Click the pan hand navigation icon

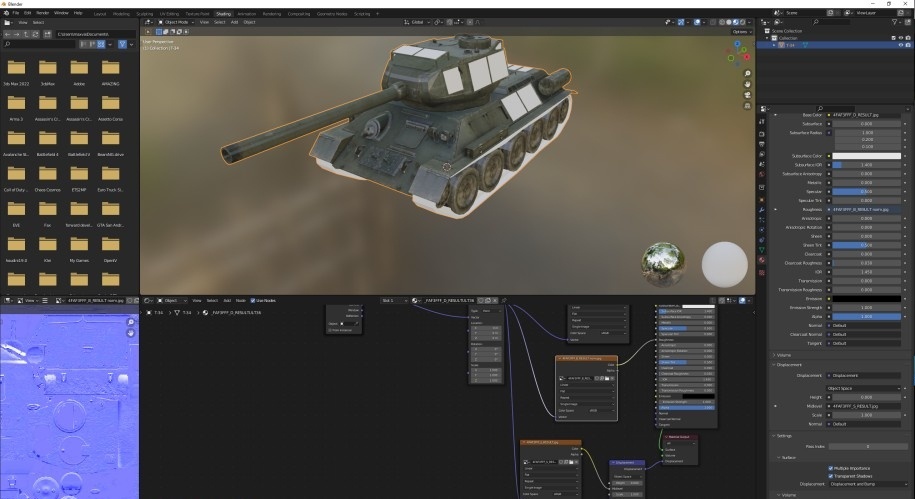click(x=748, y=84)
